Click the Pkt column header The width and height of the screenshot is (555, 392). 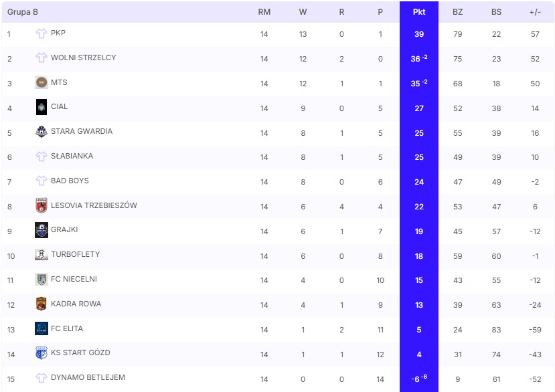pos(419,12)
